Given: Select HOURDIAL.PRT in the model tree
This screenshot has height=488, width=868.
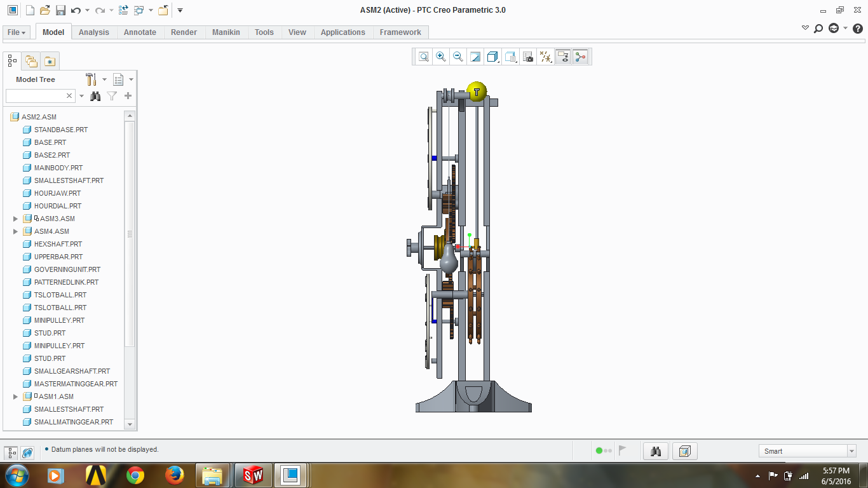Looking at the screenshot, I should [58, 206].
